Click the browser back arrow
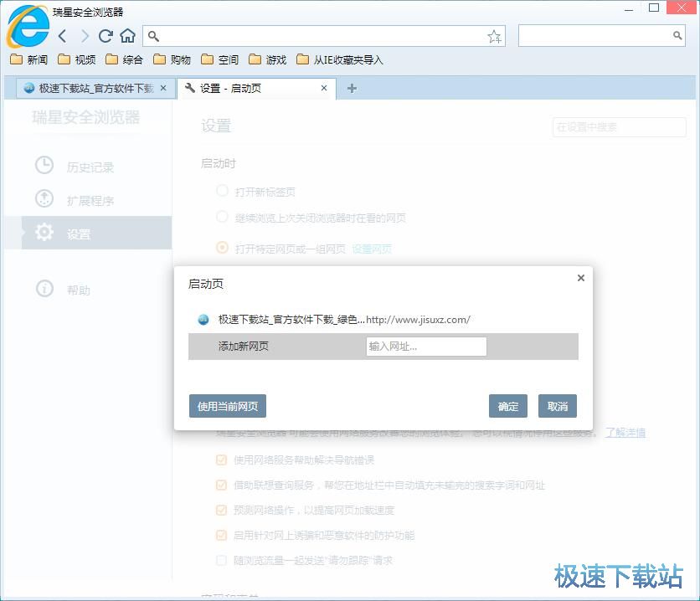 [x=63, y=36]
